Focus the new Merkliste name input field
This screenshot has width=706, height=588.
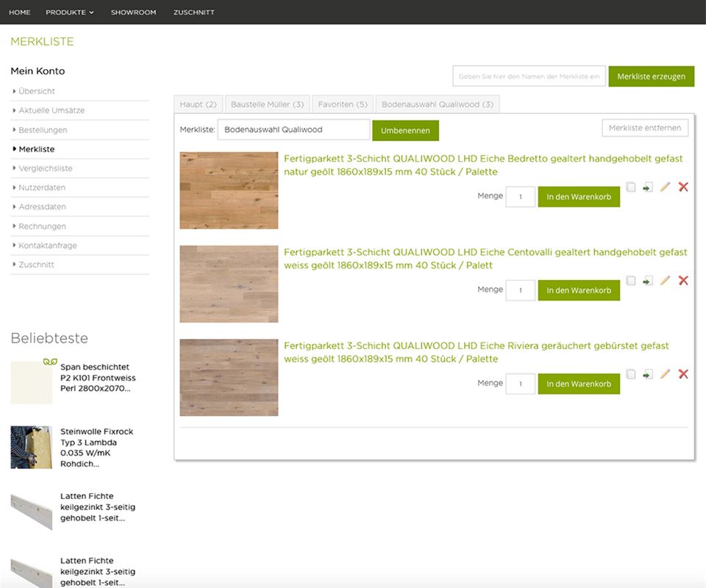[529, 76]
